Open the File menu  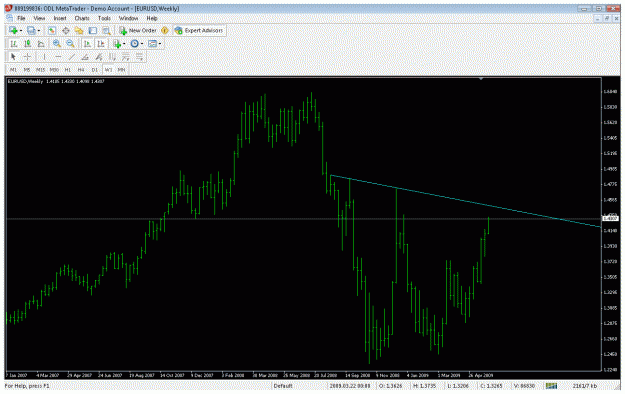(21, 18)
